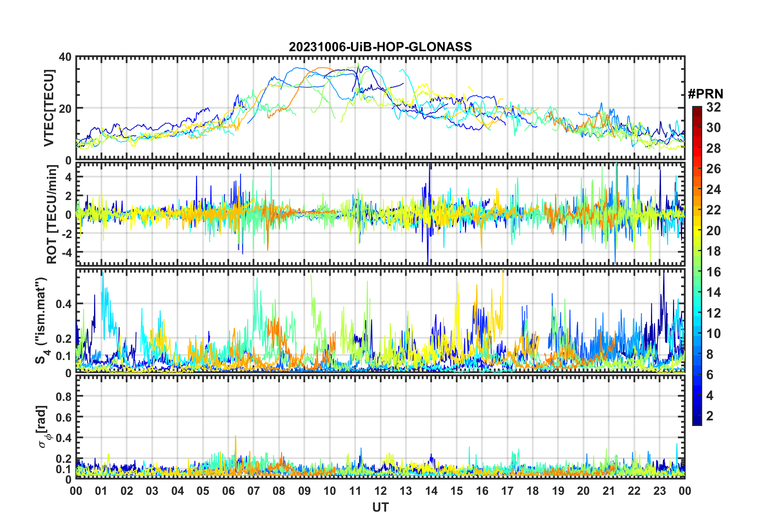Click the ROT [TECU/min] y-axis label
Screen dimensions: 761x532
[52, 214]
